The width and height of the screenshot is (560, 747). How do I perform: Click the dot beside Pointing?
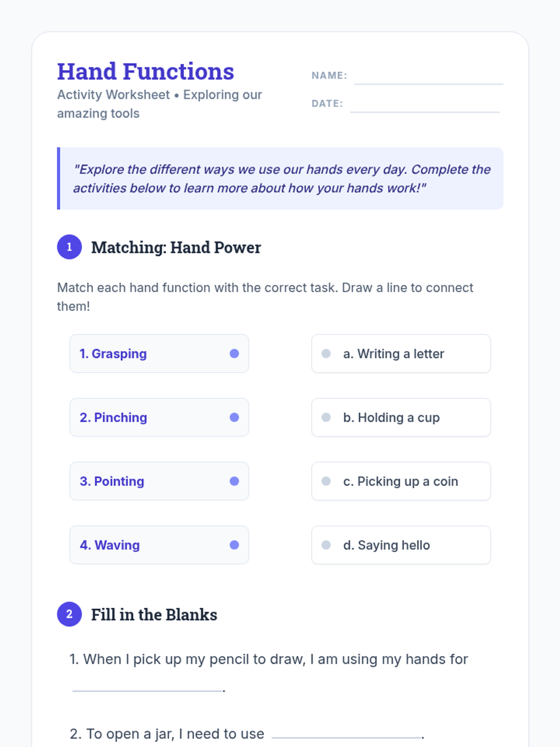(234, 481)
